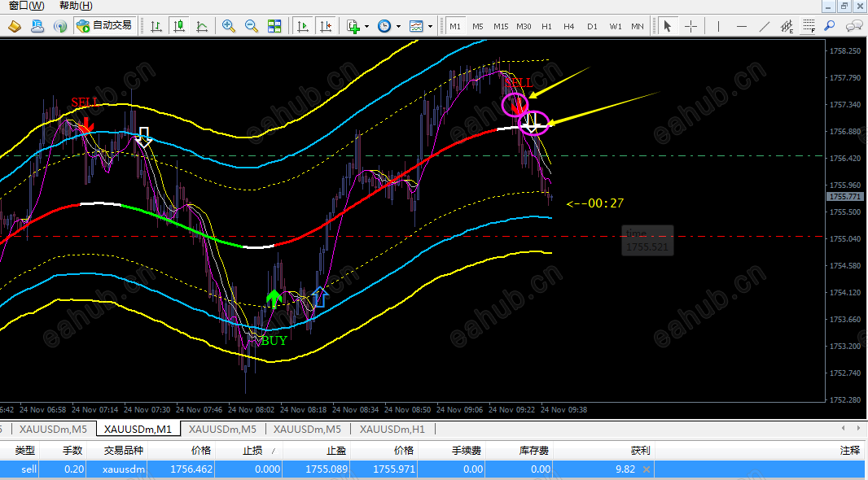Expand the indicators list dropdown arrow

click(x=366, y=27)
